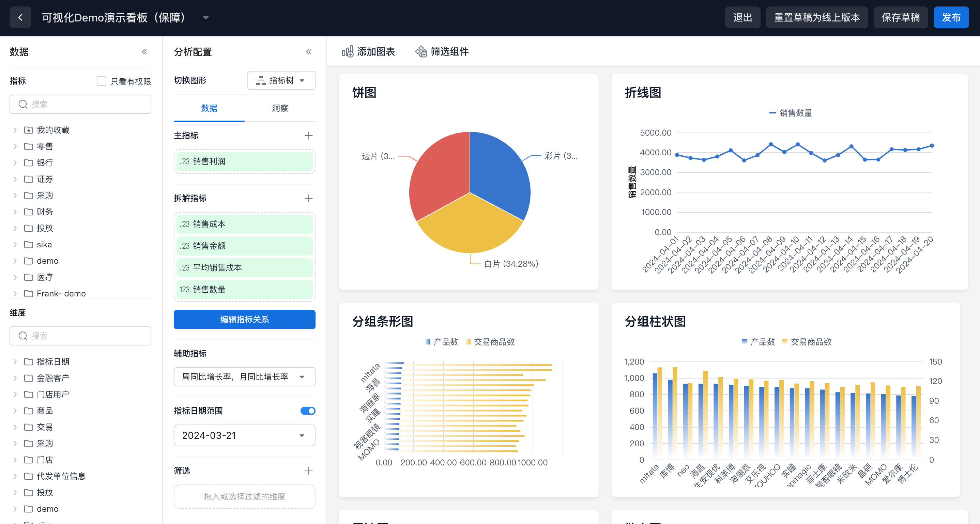Expand the 门店 dimension node
The width and height of the screenshot is (980, 524).
coord(15,460)
